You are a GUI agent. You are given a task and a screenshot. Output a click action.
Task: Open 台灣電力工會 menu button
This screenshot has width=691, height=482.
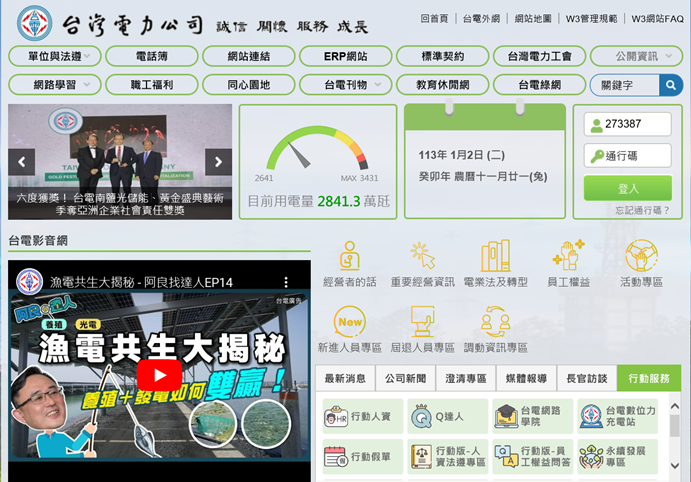539,56
